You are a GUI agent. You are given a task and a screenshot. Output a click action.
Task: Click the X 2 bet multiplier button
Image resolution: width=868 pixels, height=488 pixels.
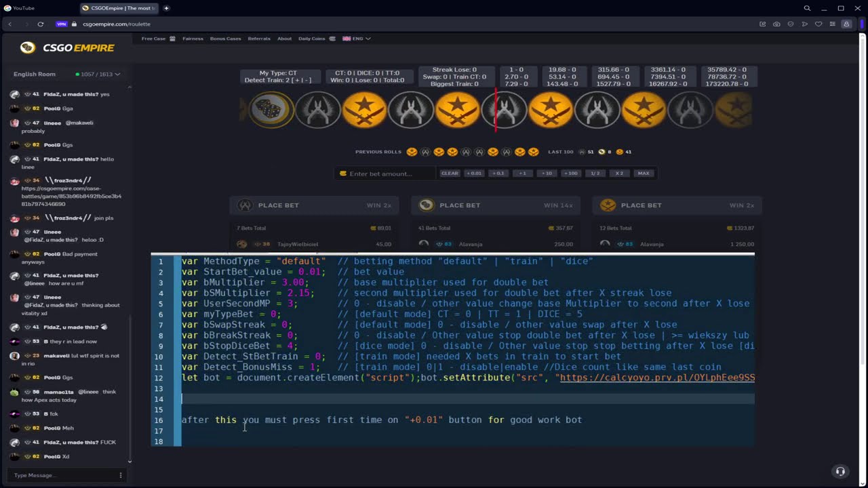(619, 174)
